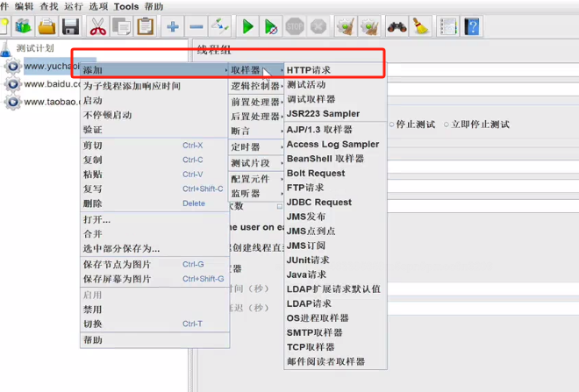Screen dimensions: 579x392
Task: Expand the 逻辑控制器 submenu
Action: pyautogui.click(x=257, y=86)
